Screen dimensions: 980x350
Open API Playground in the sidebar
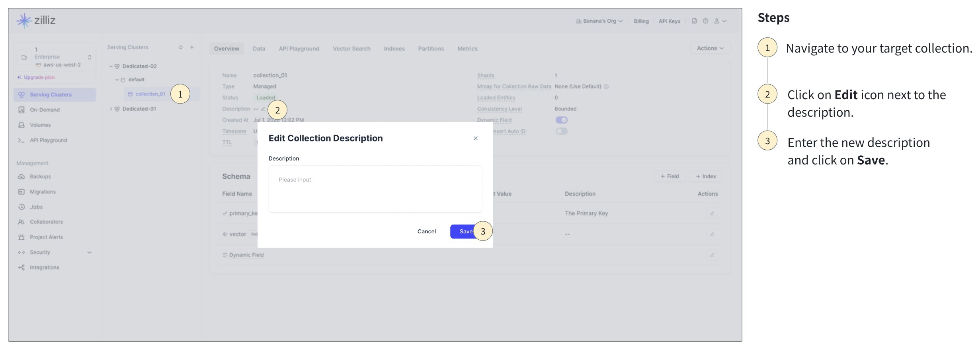pyautogui.click(x=55, y=140)
